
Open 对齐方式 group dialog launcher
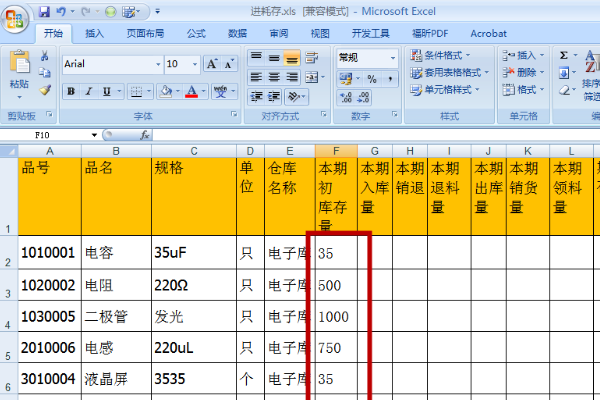point(324,114)
